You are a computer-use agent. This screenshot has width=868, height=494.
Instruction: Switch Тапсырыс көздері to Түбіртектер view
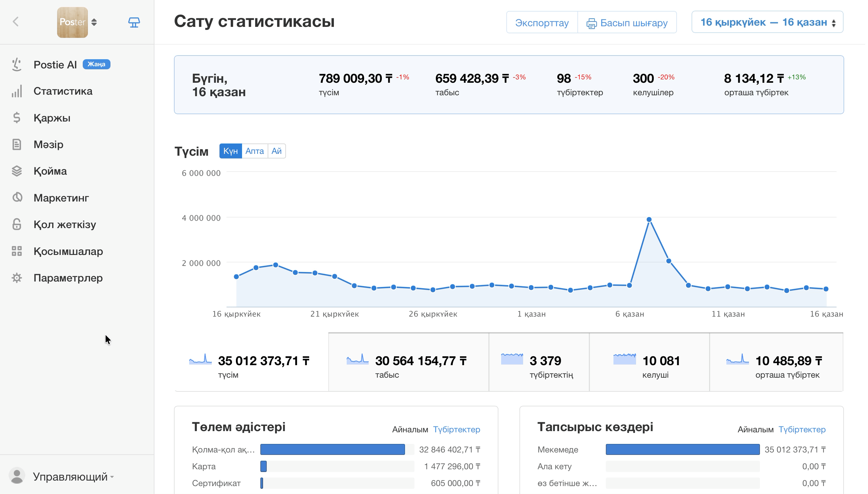point(802,430)
